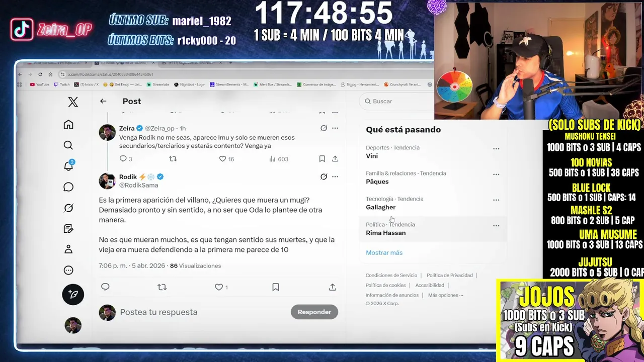Open Notifications bell icon
Image resolution: width=644 pixels, height=362 pixels.
coord(69,165)
